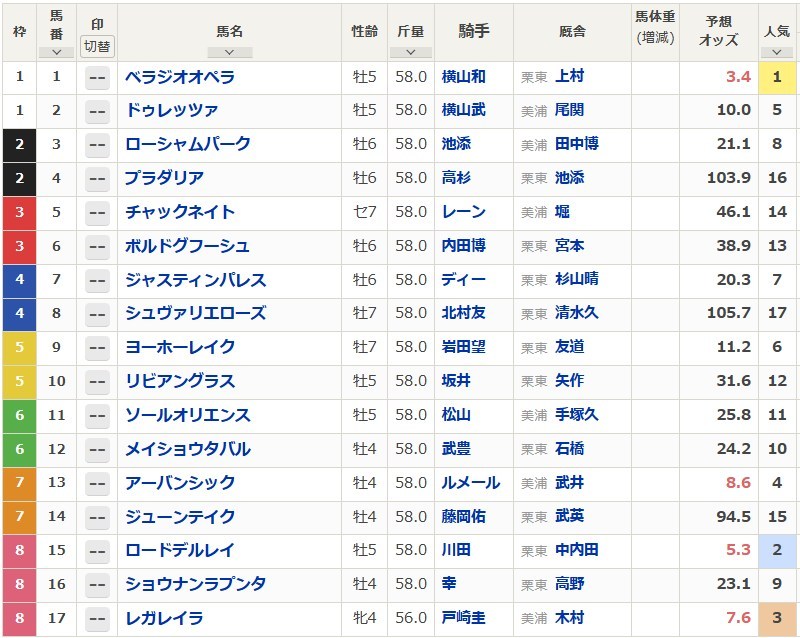Open trainer page for 木村
This screenshot has height=638, width=800.
pos(569,618)
